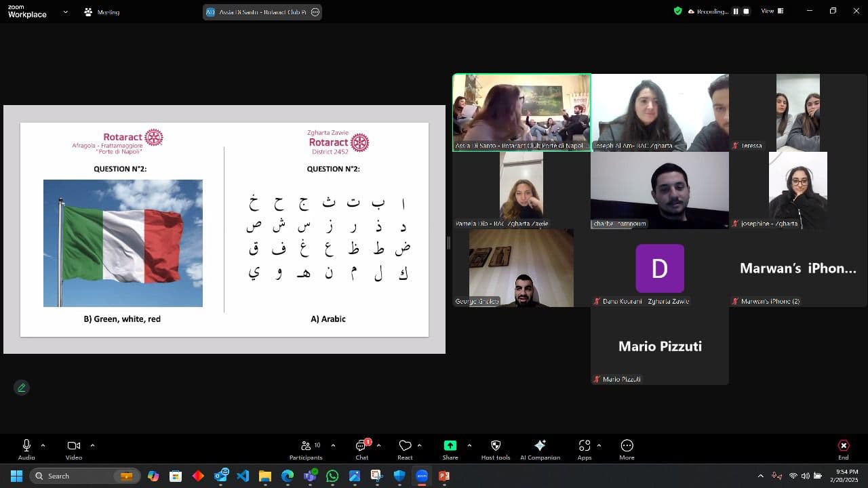Click the red End meeting button

(843, 446)
